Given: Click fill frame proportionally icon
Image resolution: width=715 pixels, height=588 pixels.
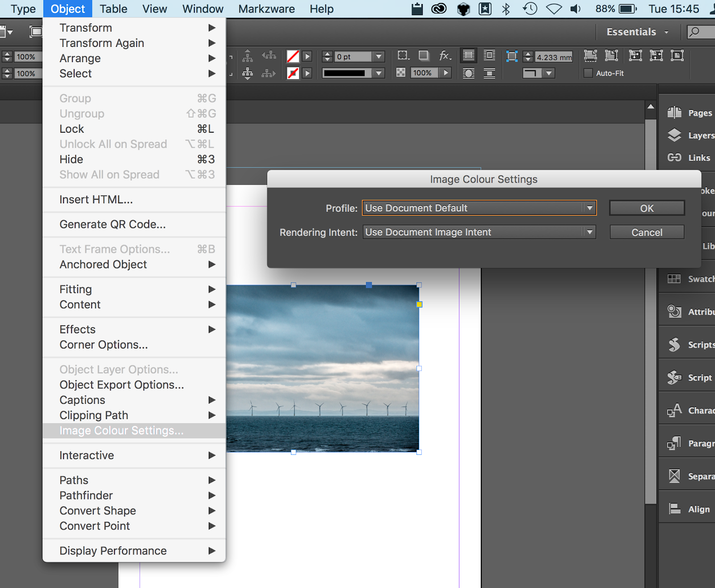Looking at the screenshot, I should click(590, 55).
